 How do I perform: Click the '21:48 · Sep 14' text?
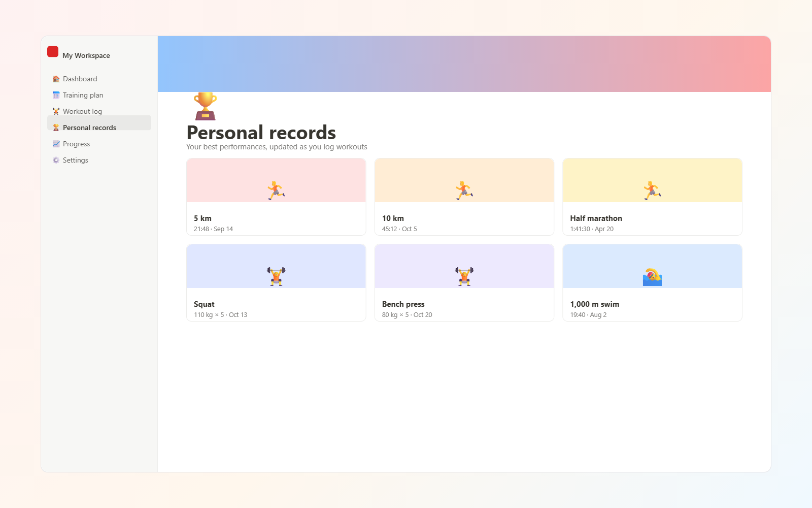point(213,229)
